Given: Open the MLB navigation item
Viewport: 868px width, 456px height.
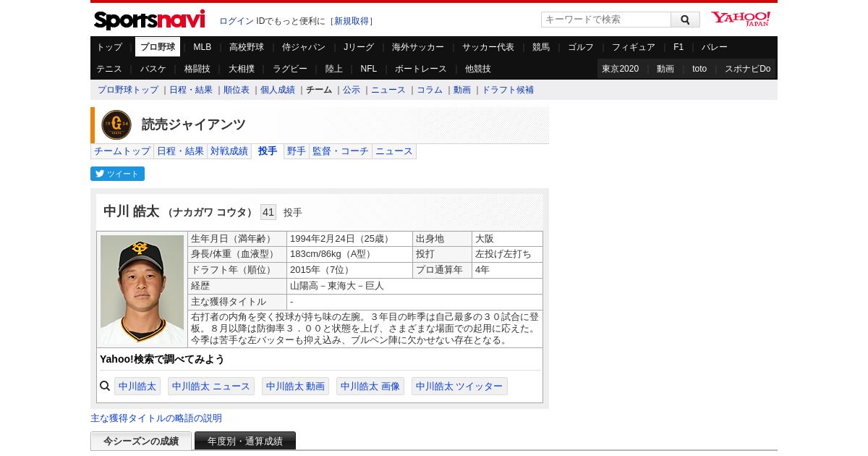Looking at the screenshot, I should point(203,47).
